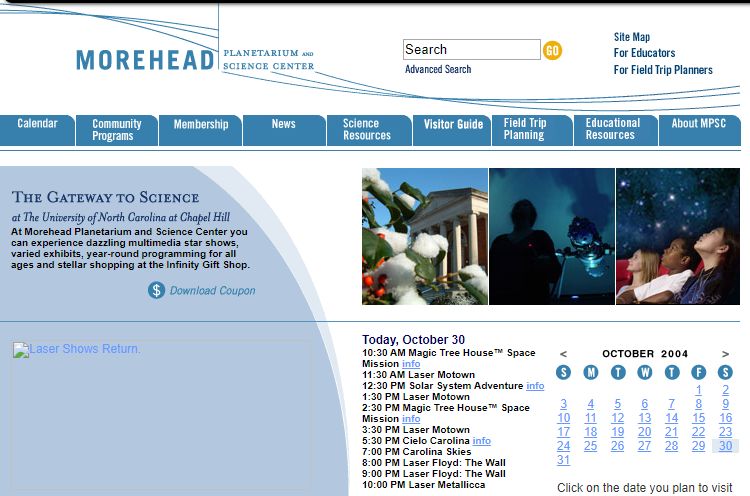Screen dimensions: 750x496
Task: Click the Today, October 30 heading
Action: [x=413, y=340]
